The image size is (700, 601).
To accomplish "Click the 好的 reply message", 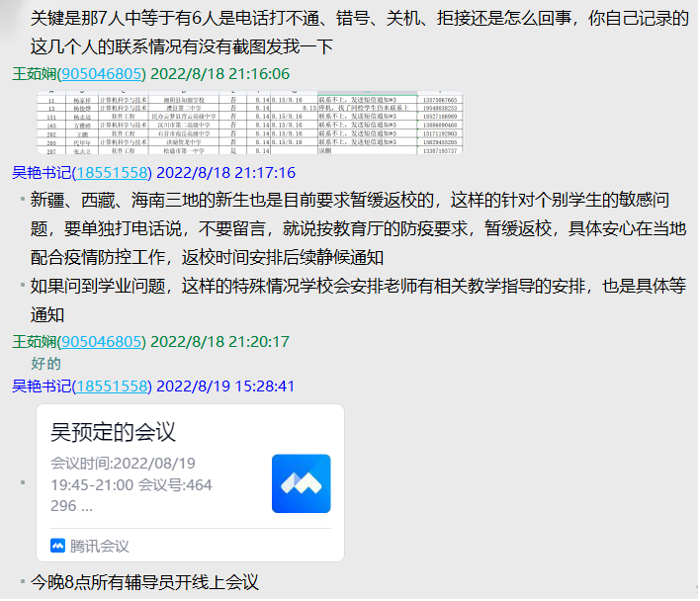I will point(45,364).
